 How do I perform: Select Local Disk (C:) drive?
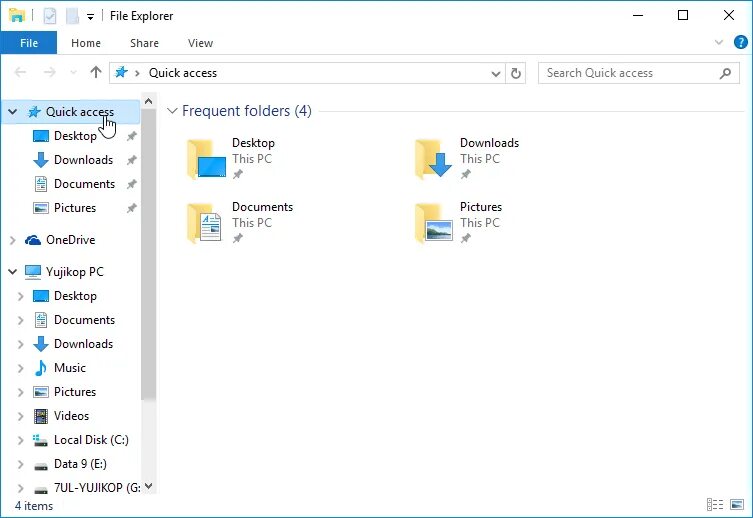pyautogui.click(x=91, y=440)
